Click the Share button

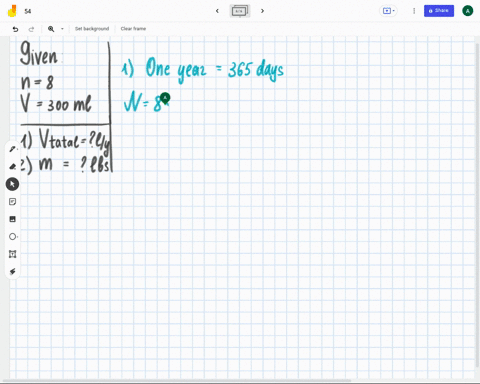(439, 11)
